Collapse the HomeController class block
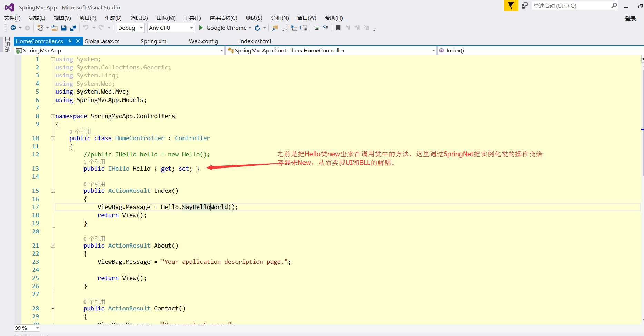 coord(53,138)
